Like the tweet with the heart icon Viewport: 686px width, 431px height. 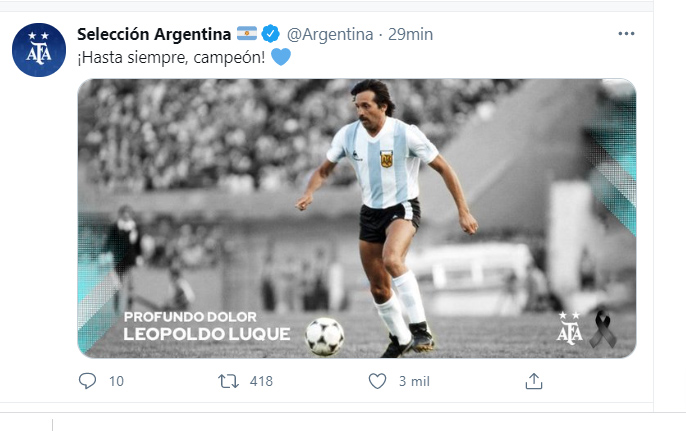point(377,381)
